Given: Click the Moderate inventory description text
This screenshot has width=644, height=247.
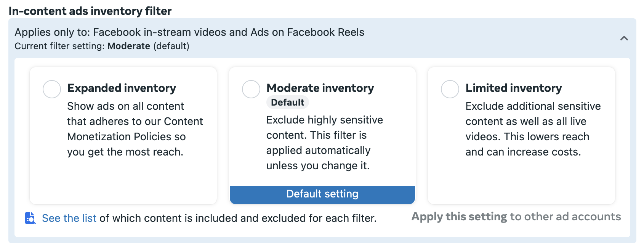Looking at the screenshot, I should [x=324, y=143].
